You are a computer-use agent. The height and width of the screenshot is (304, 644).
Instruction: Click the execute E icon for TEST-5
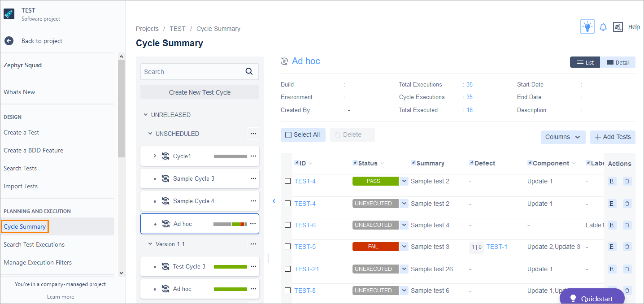coord(611,247)
